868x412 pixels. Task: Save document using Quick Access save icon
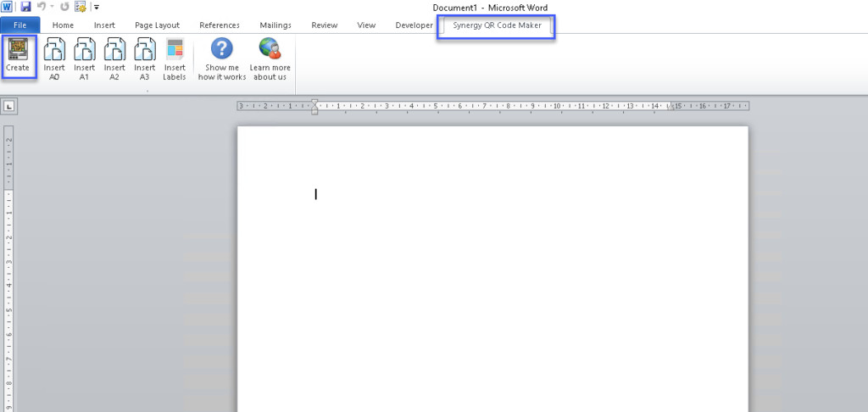25,7
